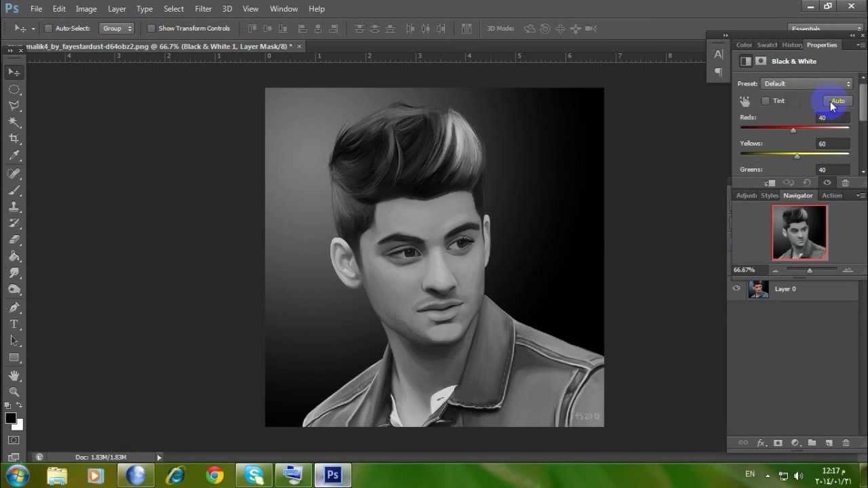The image size is (868, 488).
Task: Open the Group auto-select dropdown
Action: point(117,28)
